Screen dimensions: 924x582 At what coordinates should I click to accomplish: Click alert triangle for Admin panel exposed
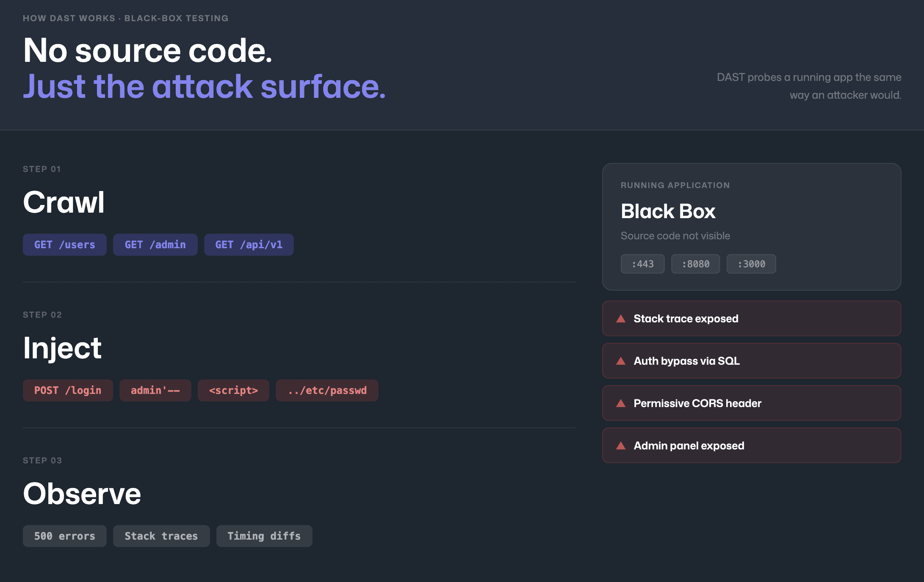(x=621, y=446)
